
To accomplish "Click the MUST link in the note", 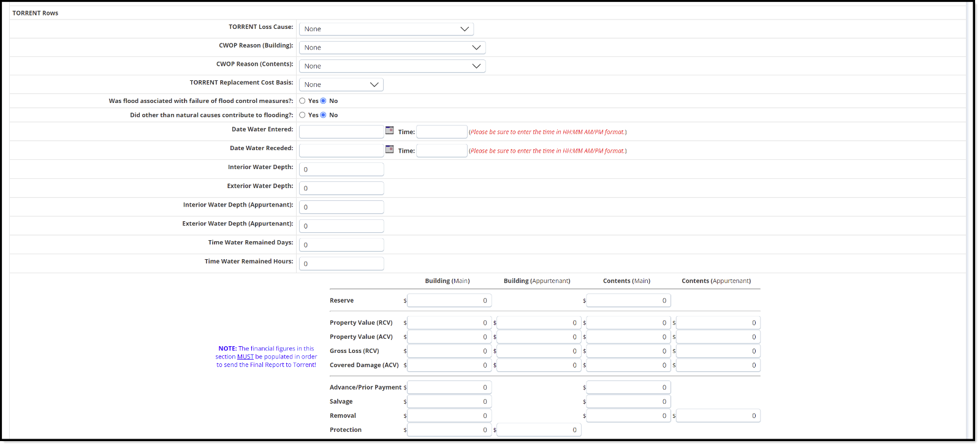I will 245,357.
